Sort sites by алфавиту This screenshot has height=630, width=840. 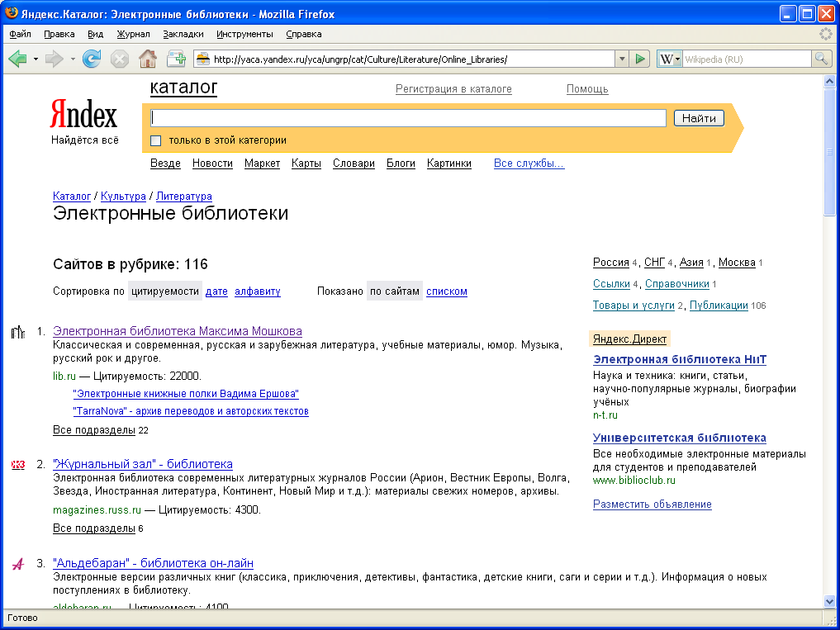[258, 291]
